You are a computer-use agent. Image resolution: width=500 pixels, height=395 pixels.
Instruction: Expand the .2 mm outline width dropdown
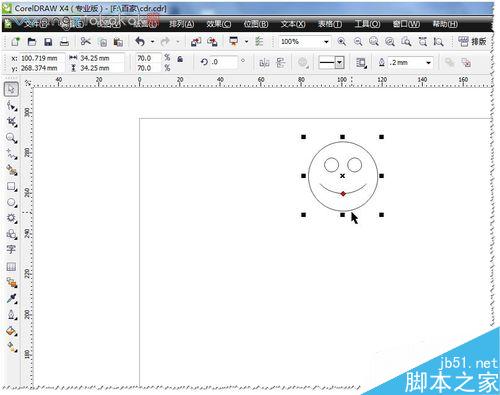429,62
